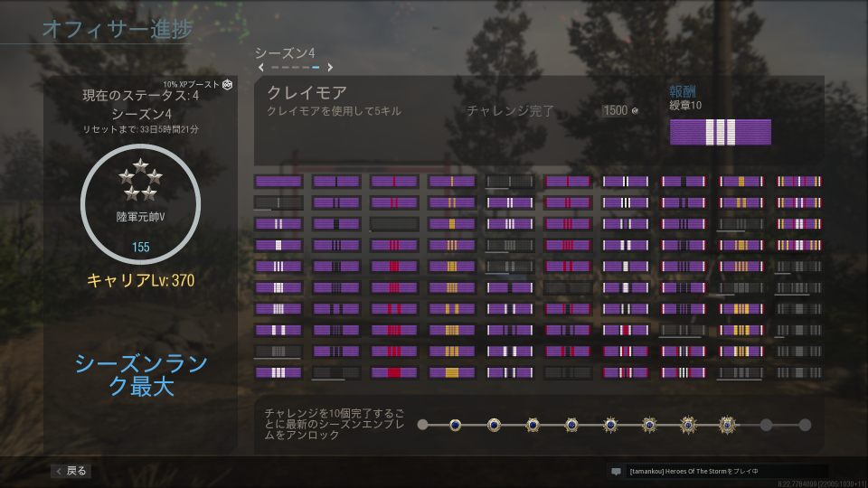Click the second blue emblem on progress track
Image resolution: width=868 pixels, height=488 pixels.
[x=494, y=425]
